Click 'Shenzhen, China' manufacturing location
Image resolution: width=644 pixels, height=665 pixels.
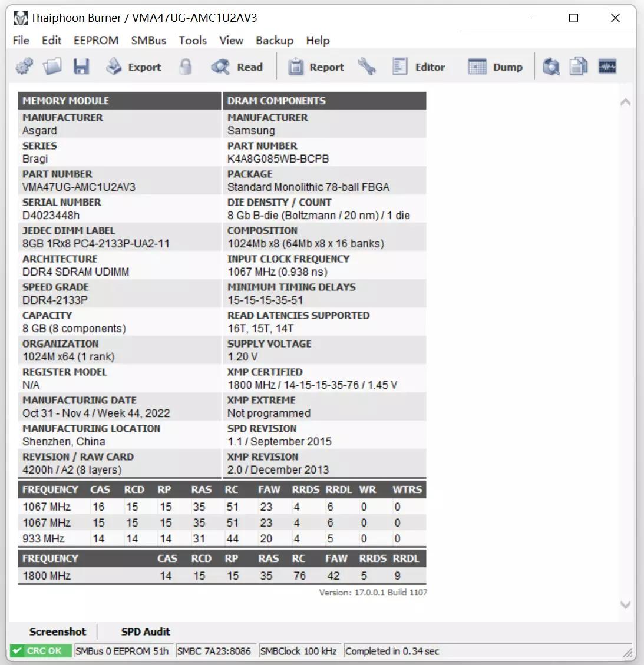coord(64,442)
